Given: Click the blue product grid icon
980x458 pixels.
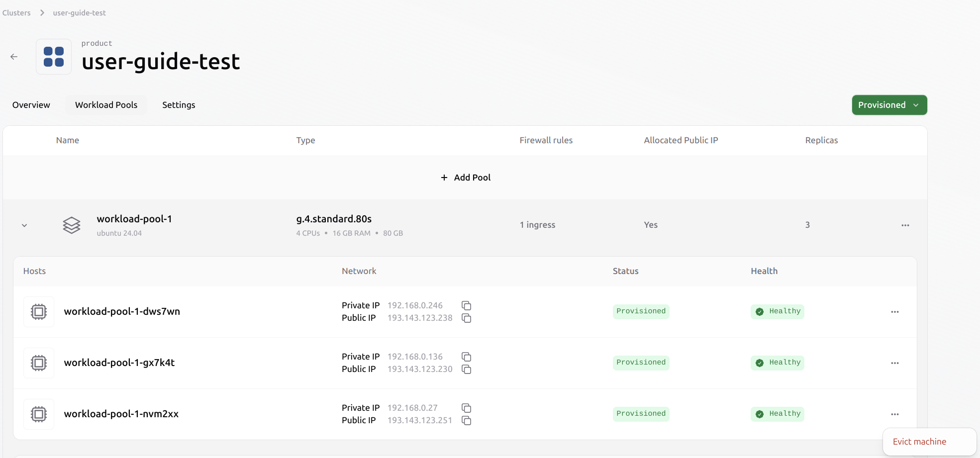Looking at the screenshot, I should pyautogui.click(x=53, y=56).
